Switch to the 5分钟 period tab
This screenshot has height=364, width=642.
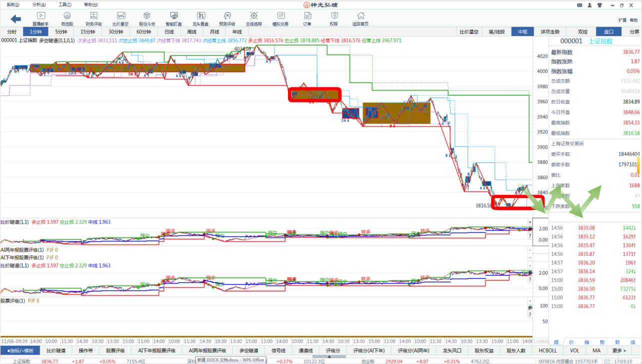(61, 31)
